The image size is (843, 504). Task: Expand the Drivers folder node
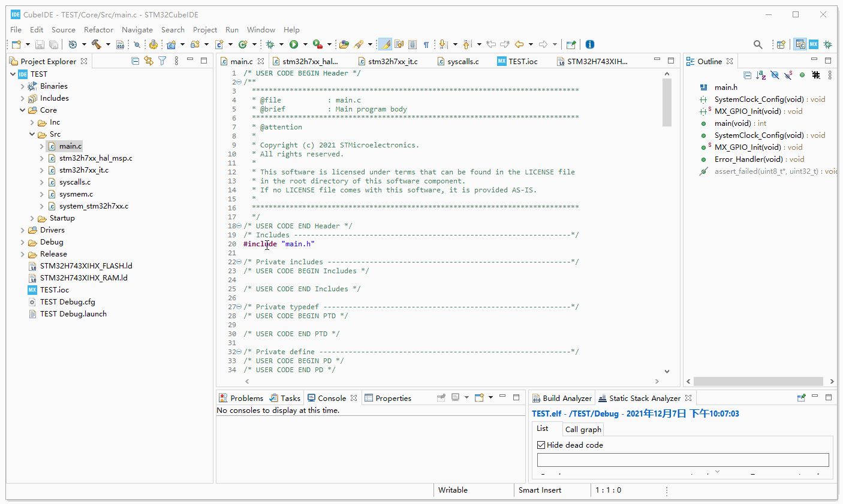(23, 230)
